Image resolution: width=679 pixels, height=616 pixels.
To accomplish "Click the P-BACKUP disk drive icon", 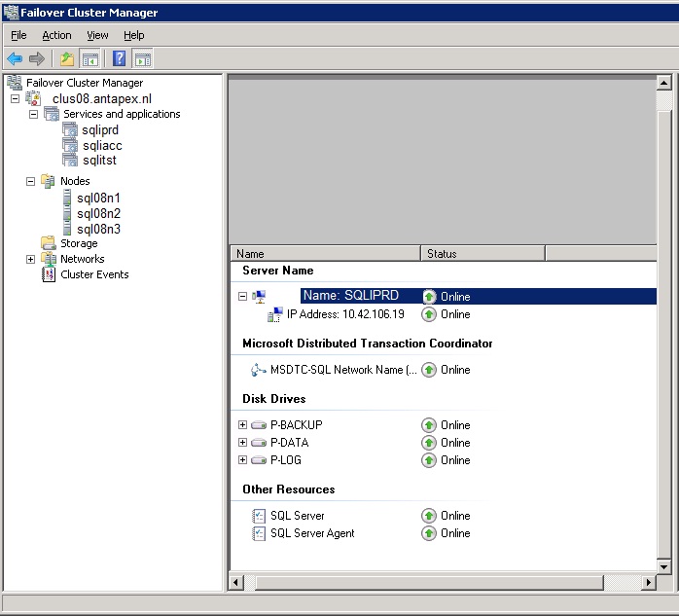I will click(259, 425).
